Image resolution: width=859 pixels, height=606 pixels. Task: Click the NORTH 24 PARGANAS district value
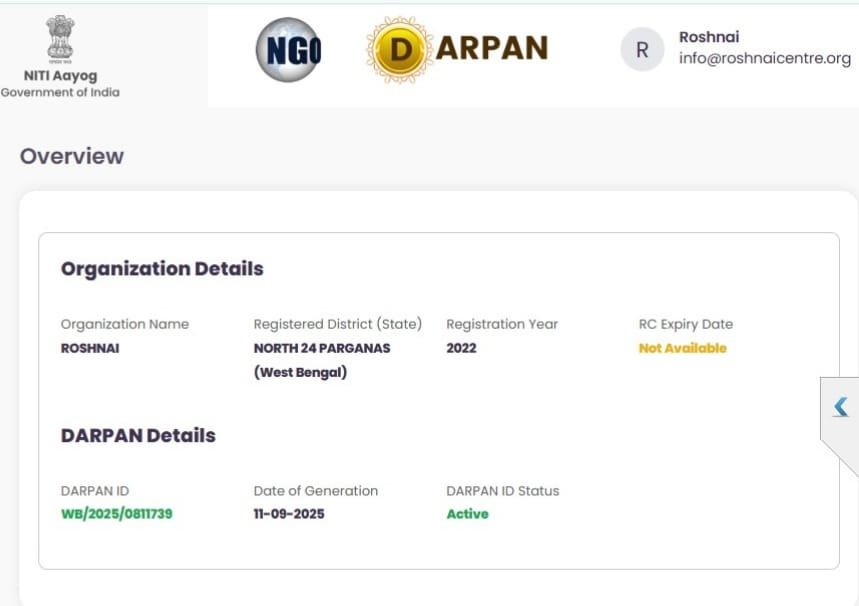pyautogui.click(x=322, y=348)
